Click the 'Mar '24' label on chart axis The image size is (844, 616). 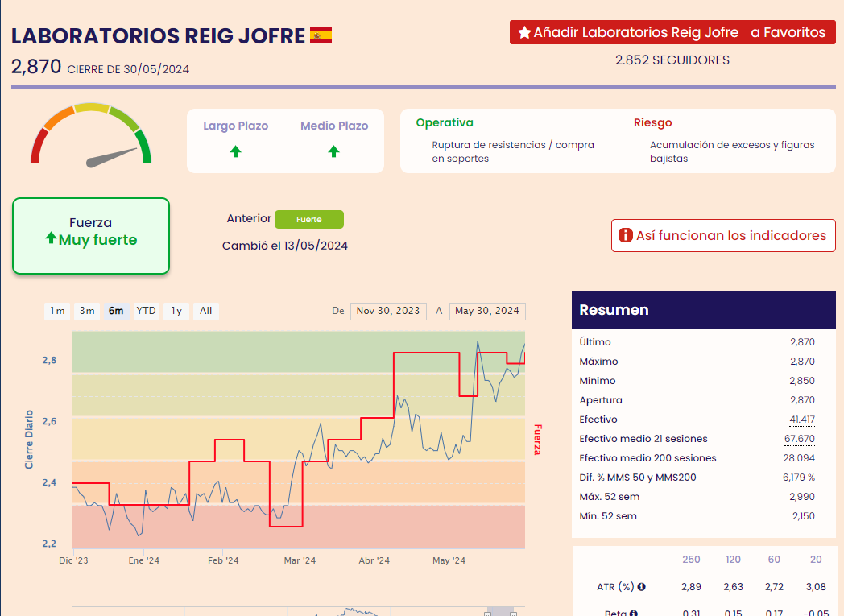[x=300, y=560]
